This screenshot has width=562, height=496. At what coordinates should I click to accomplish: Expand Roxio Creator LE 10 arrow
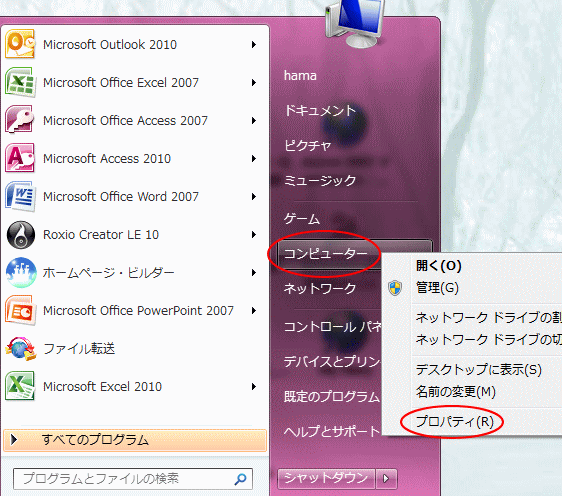coord(254,235)
